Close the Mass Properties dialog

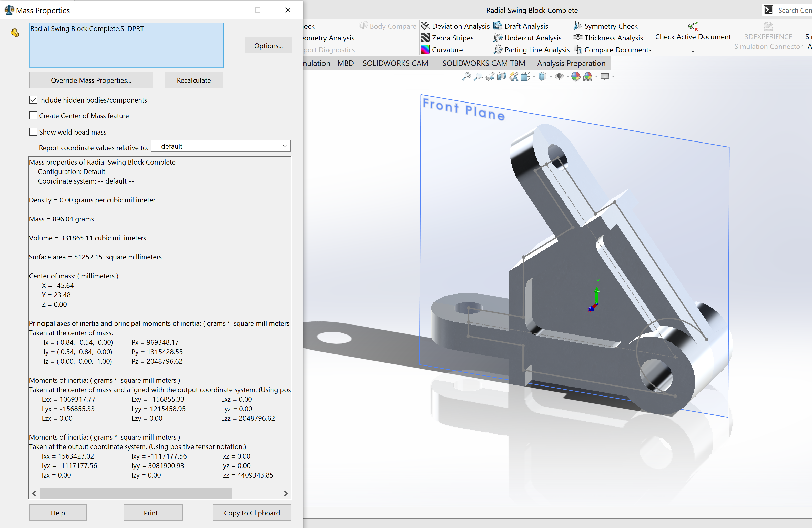288,10
